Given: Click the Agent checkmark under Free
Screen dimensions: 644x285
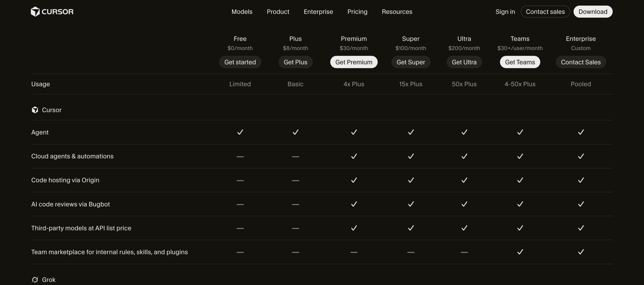Looking at the screenshot, I should [x=240, y=132].
